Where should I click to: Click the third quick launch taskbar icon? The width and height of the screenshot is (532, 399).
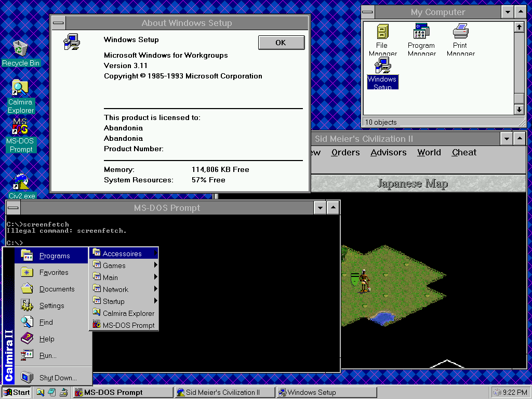63,392
